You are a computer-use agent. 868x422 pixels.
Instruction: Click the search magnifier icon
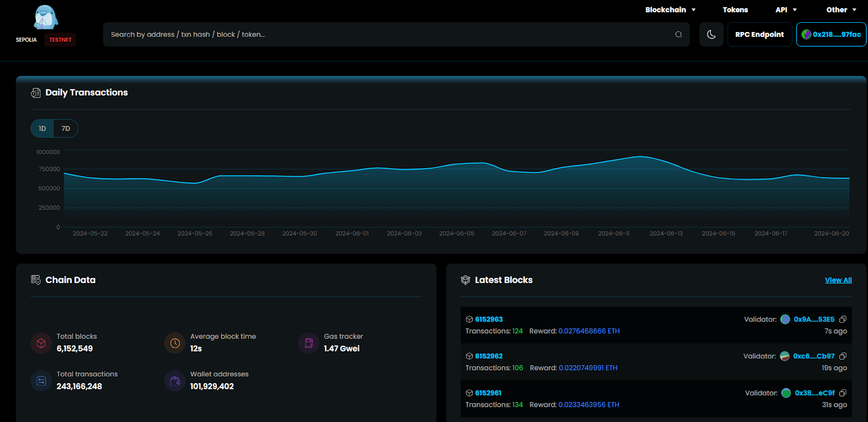[678, 35]
